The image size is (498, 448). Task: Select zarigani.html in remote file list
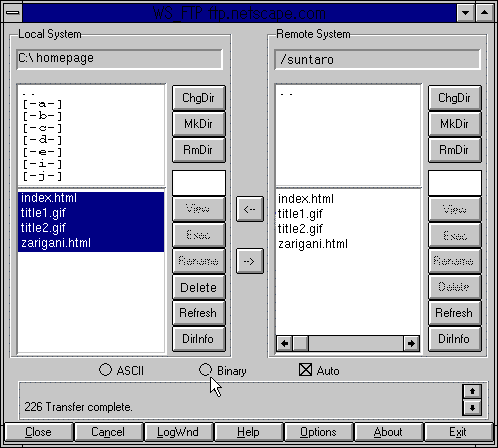coord(313,244)
